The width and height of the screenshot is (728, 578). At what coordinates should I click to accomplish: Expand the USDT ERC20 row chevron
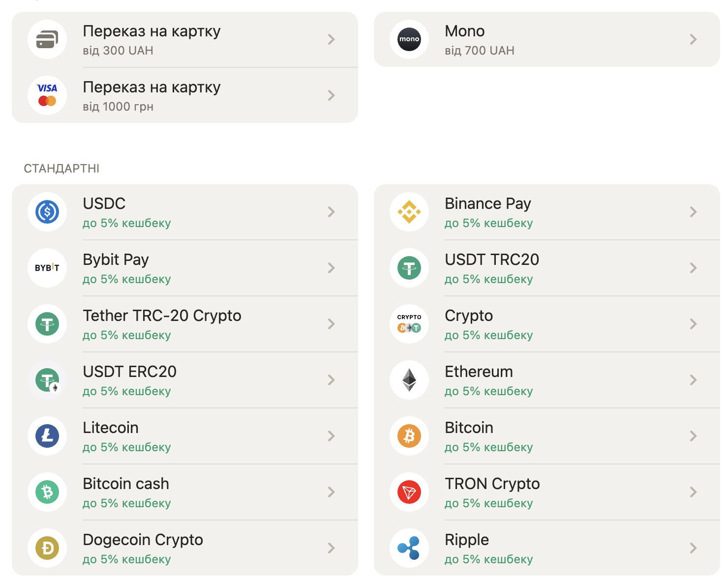point(332,380)
